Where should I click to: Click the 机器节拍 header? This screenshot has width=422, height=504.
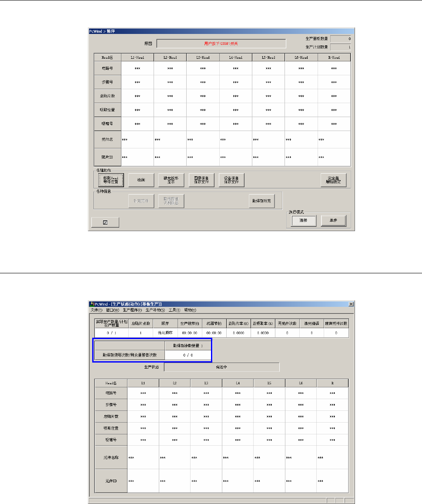click(x=214, y=323)
